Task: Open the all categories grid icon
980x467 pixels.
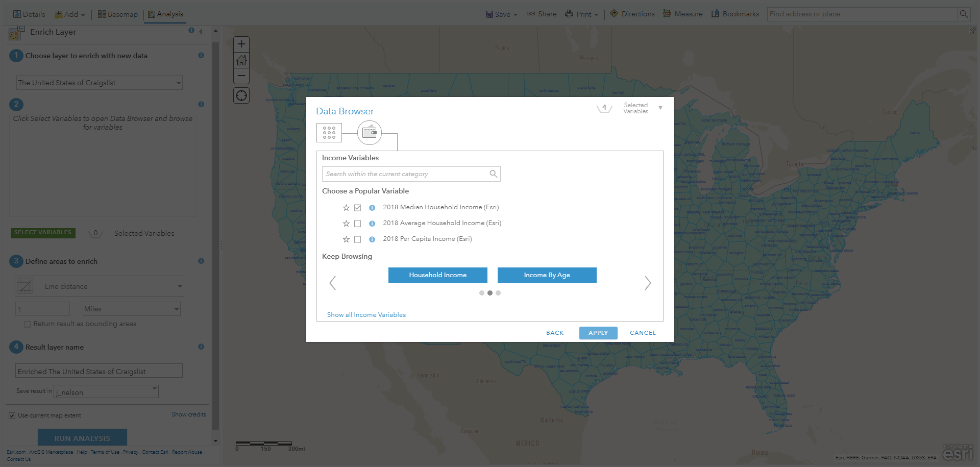Action: pyautogui.click(x=329, y=133)
